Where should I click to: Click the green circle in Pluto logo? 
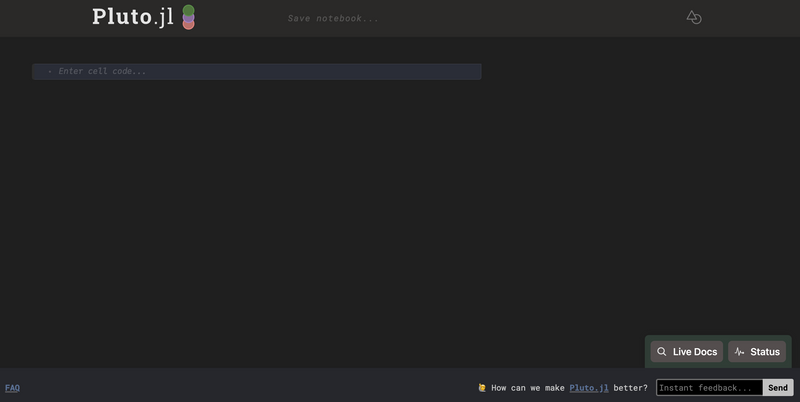[188, 10]
